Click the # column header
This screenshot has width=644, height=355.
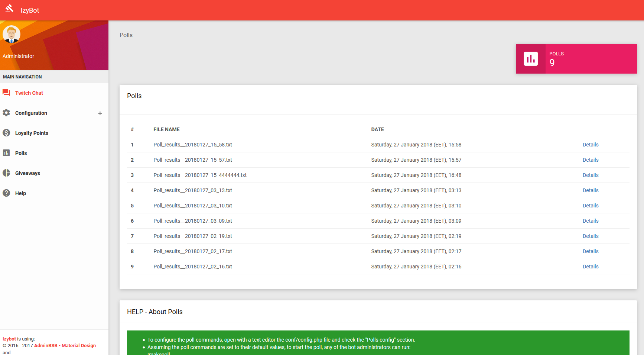[x=132, y=129]
